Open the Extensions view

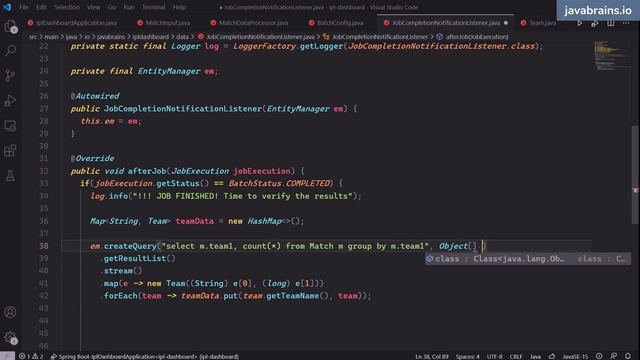[x=10, y=151]
